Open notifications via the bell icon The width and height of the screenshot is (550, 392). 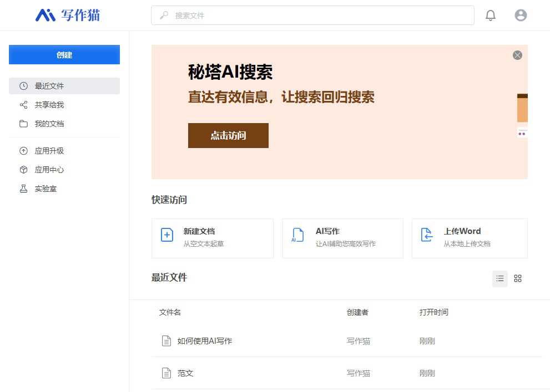pyautogui.click(x=491, y=15)
